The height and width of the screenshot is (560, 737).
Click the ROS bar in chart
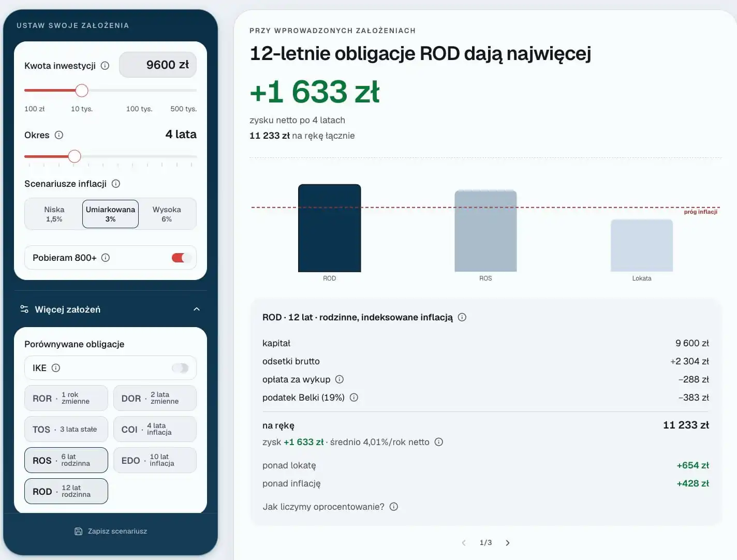coord(485,231)
